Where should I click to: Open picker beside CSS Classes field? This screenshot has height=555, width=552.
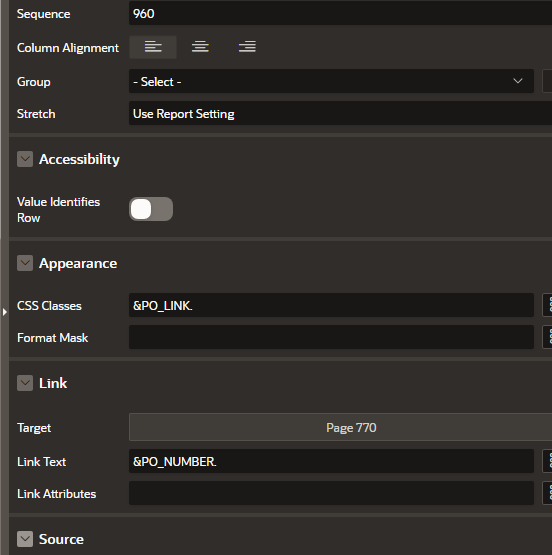[547, 305]
